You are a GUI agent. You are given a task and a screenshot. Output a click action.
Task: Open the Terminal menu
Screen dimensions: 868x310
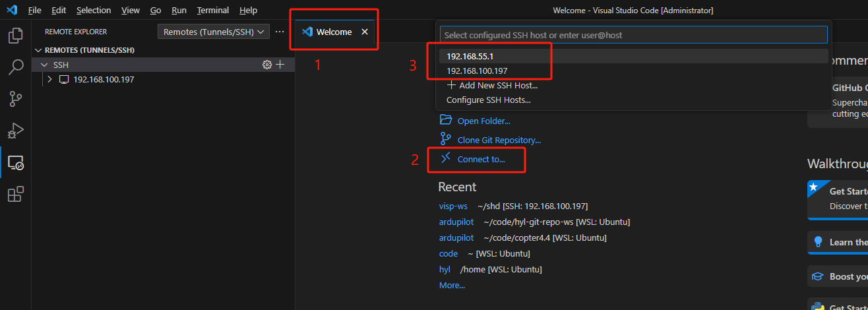pos(213,11)
